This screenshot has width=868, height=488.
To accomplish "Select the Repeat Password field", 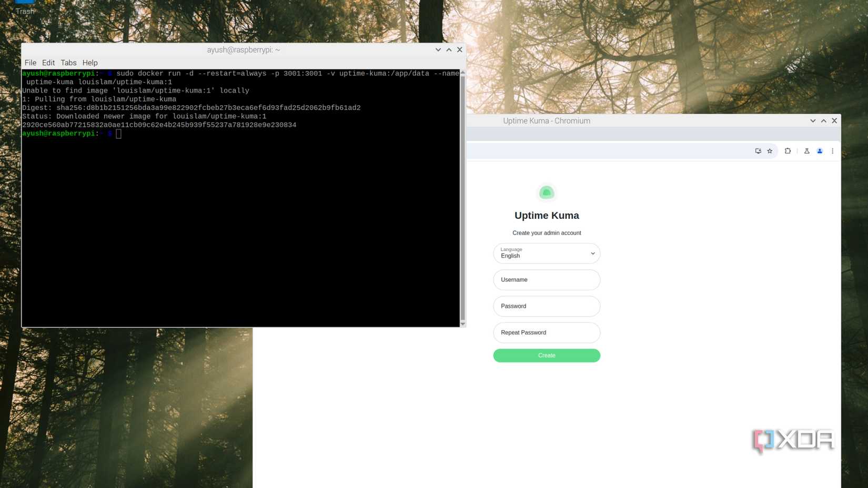I will click(x=547, y=332).
